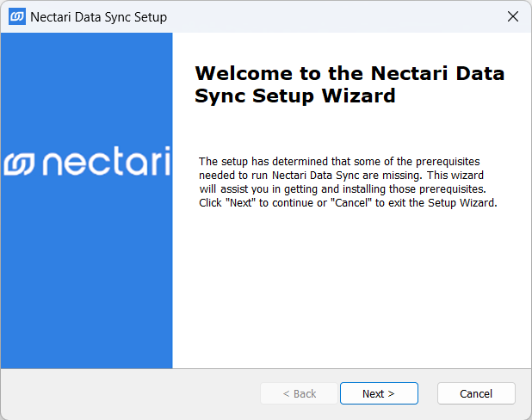Click the line "will assist you in getting"
The width and height of the screenshot is (532, 420).
[x=342, y=189]
